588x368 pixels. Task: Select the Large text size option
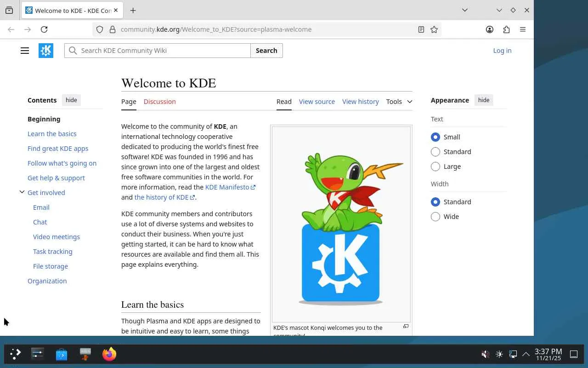(x=435, y=167)
